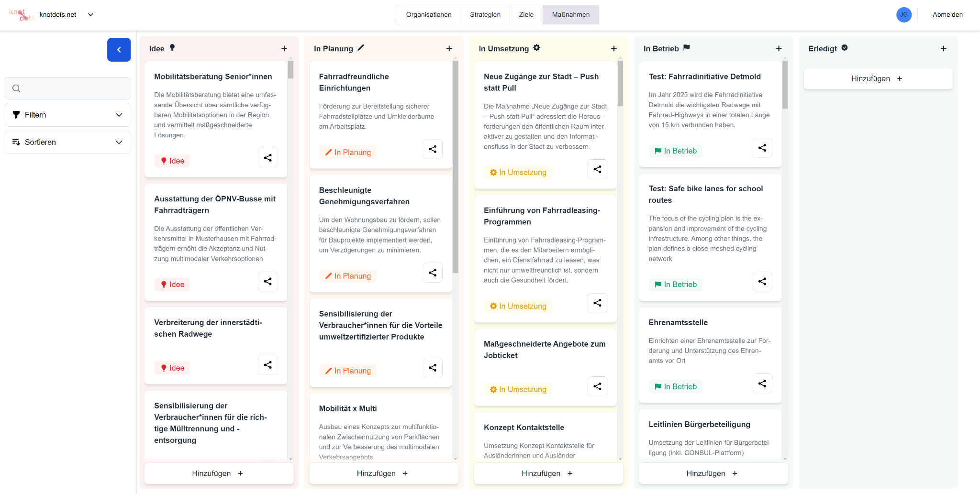Screen dimensions: 980x494
Task: Switch to the Ziele tab
Action: click(526, 15)
